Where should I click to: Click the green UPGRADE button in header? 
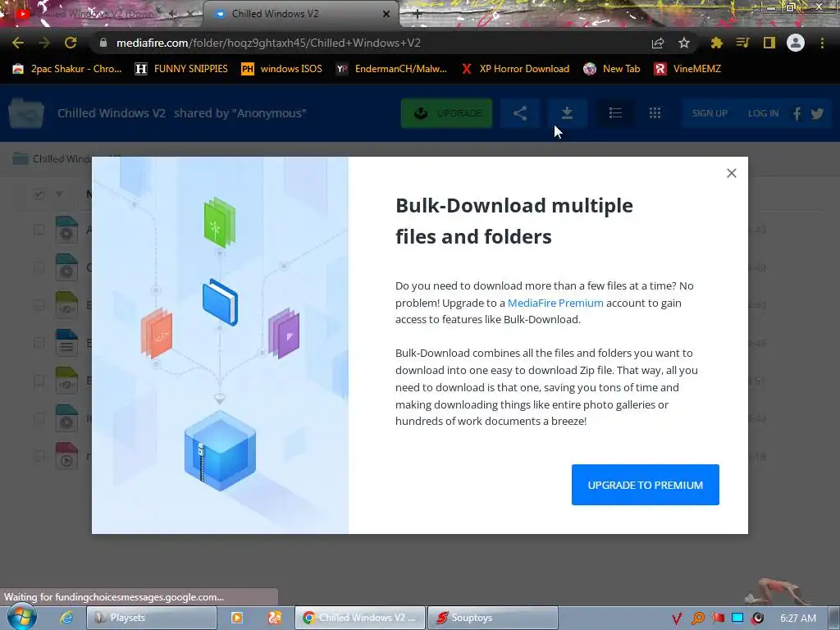pos(446,113)
